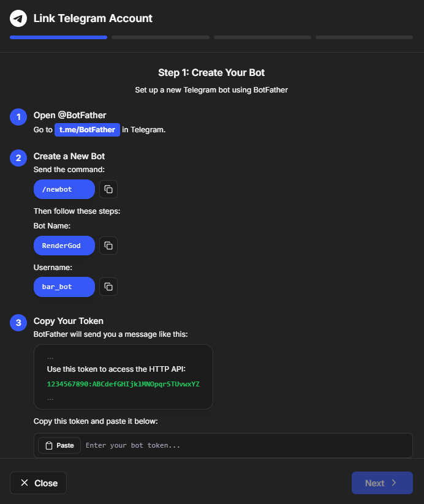Open the t.me/BotFather link
Viewport: 424px width, 504px height.
[x=87, y=130]
